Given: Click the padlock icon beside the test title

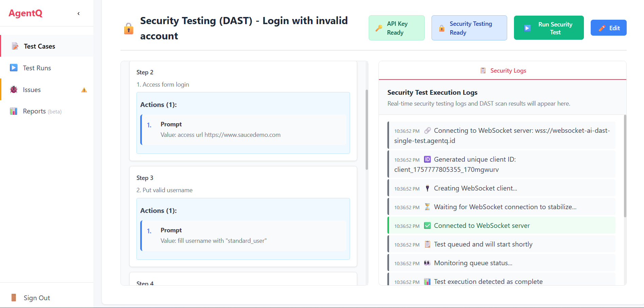Looking at the screenshot, I should point(128,28).
